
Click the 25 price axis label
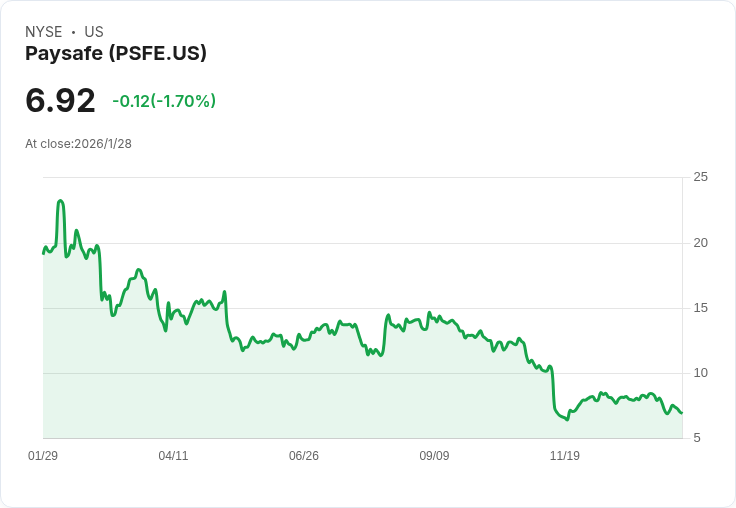click(701, 177)
